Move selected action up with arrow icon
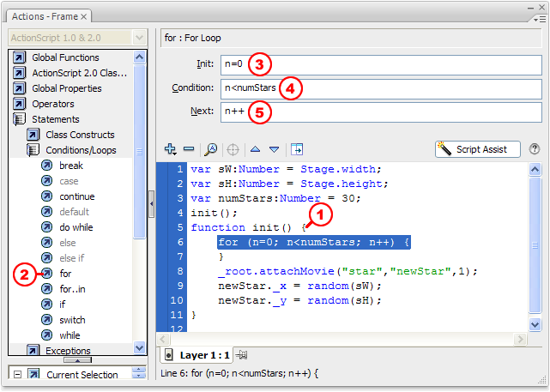 click(x=255, y=149)
